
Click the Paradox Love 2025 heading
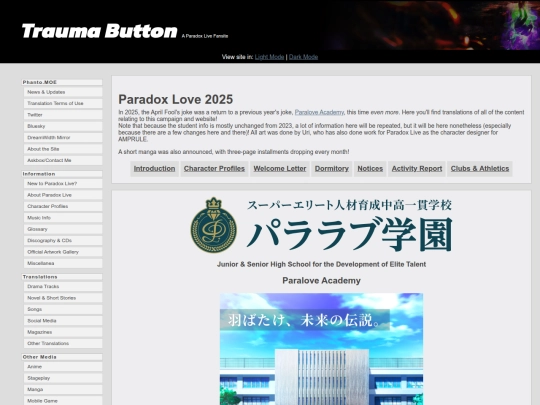point(176,100)
